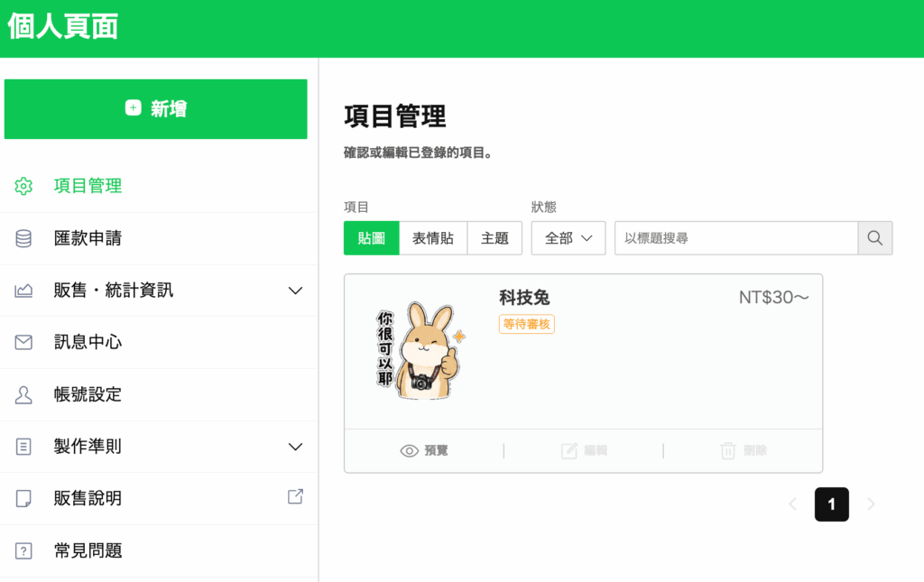
Task: Click the eye preview icon
Action: 409,450
